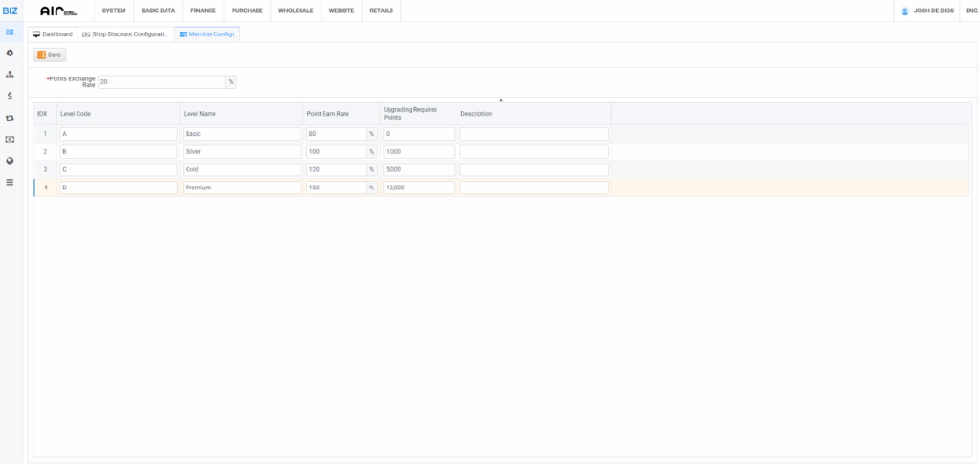Collapse the form panel with the small triangle

click(501, 99)
